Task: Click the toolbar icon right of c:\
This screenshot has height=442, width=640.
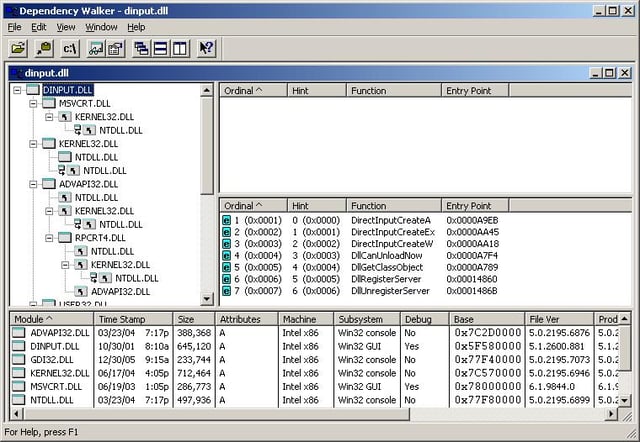Action: click(x=96, y=49)
